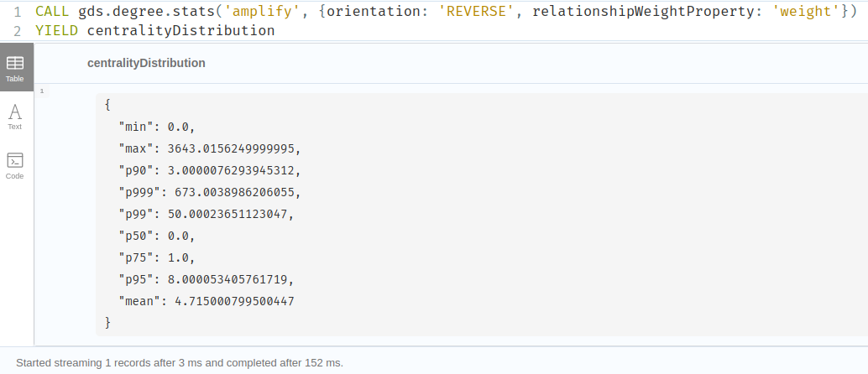
Task: Place cursor in the YIELD centralityDistribution line
Action: click(x=155, y=30)
